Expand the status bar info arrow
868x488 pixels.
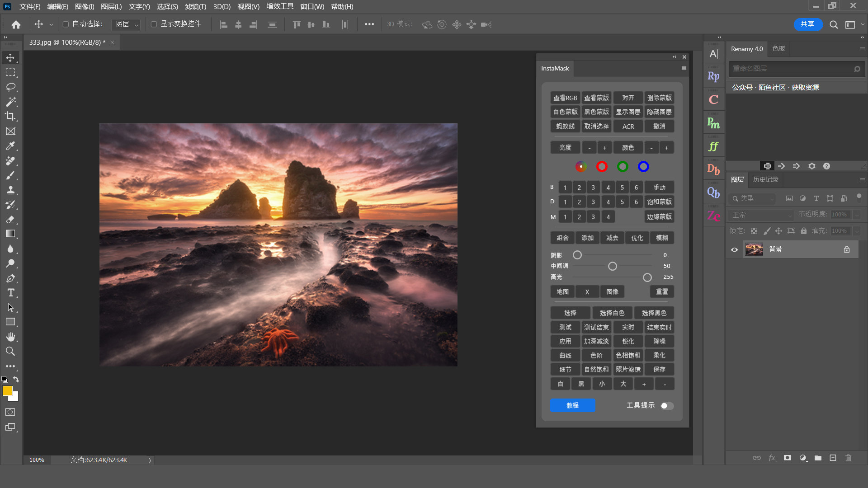150,460
